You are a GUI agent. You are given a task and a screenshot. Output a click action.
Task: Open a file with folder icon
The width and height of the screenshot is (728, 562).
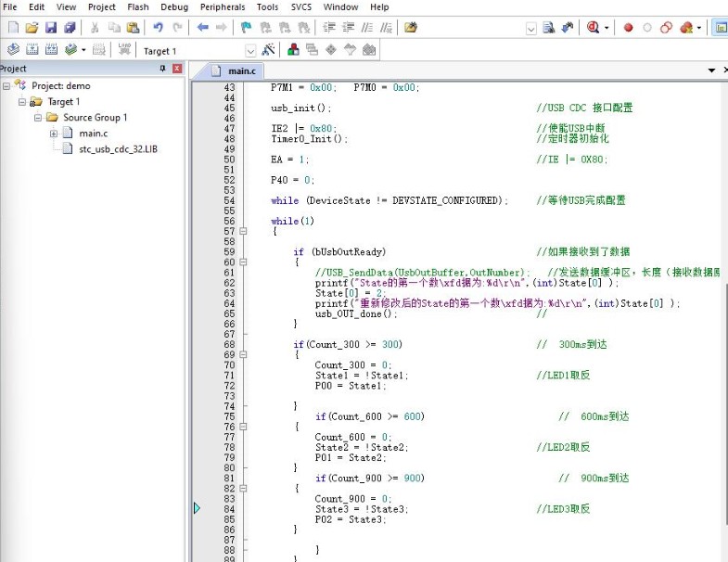32,28
